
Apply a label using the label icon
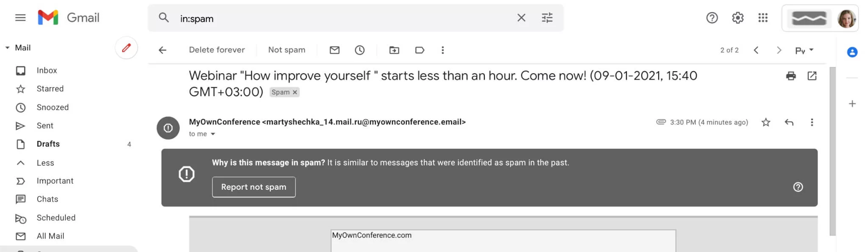(x=420, y=50)
